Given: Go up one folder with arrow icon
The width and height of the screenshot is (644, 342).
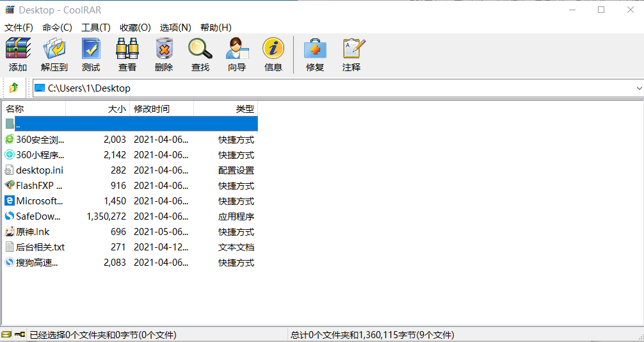Looking at the screenshot, I should pyautogui.click(x=14, y=88).
